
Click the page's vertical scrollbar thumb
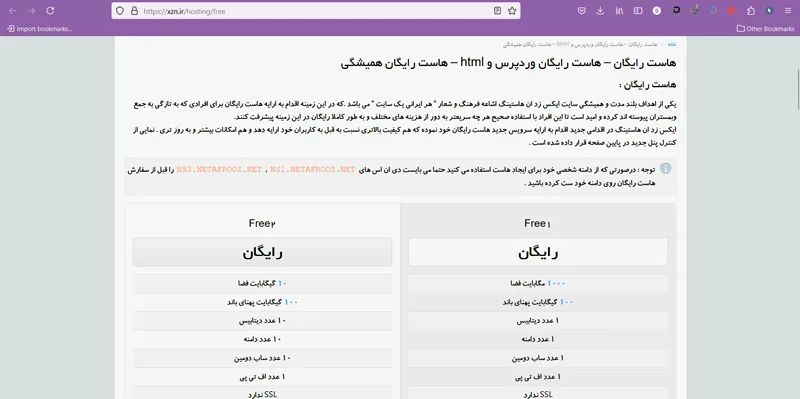tap(798, 88)
